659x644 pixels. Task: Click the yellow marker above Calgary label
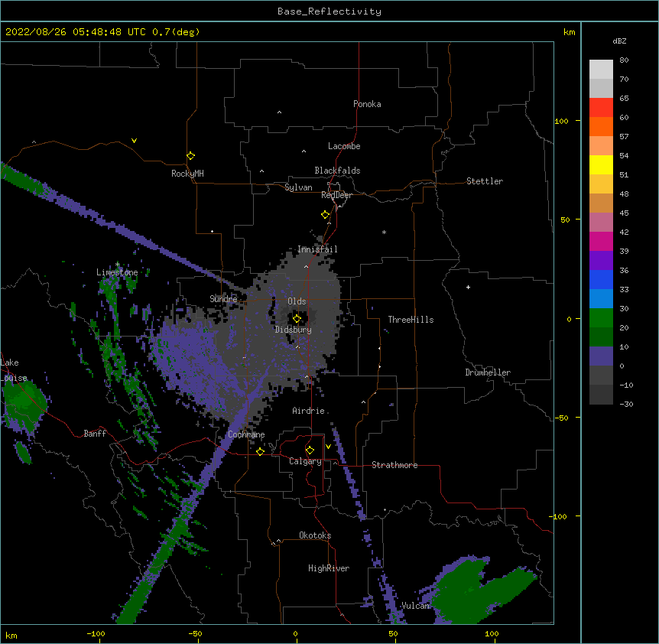tap(310, 450)
